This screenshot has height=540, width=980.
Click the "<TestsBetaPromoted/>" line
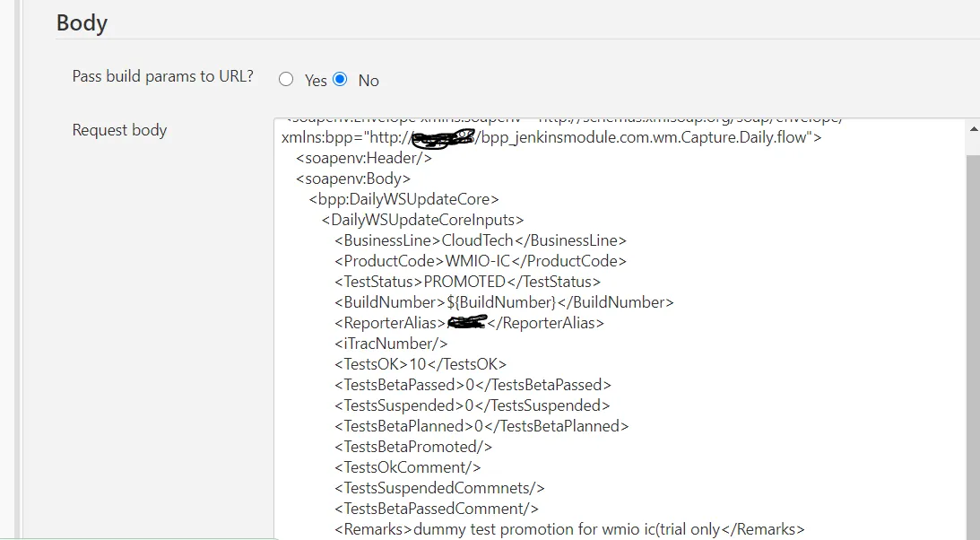click(413, 447)
